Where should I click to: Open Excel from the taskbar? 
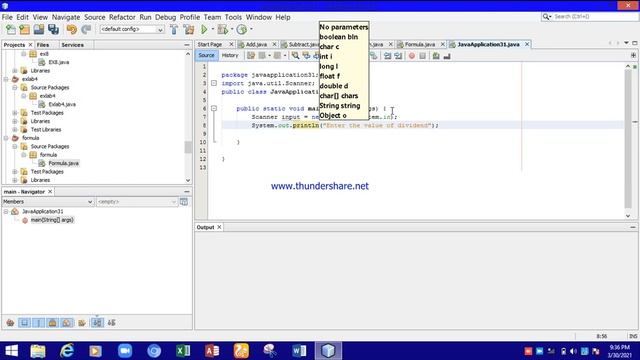183,351
